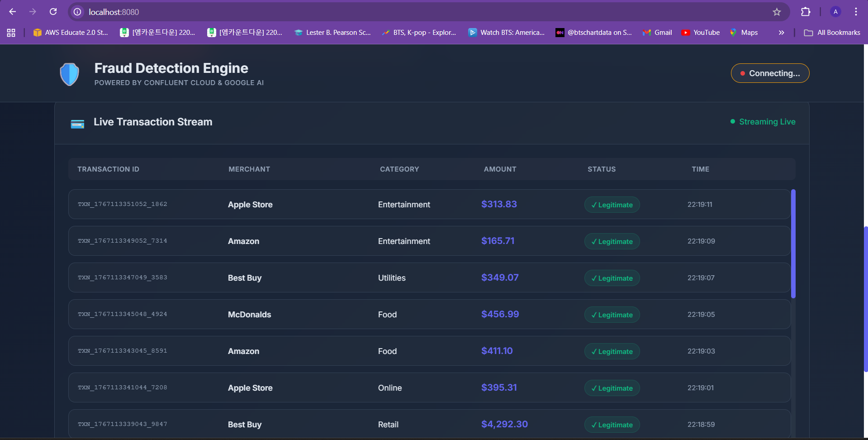The image size is (868, 440).
Task: Click the $395.31 amount
Action: (x=499, y=387)
